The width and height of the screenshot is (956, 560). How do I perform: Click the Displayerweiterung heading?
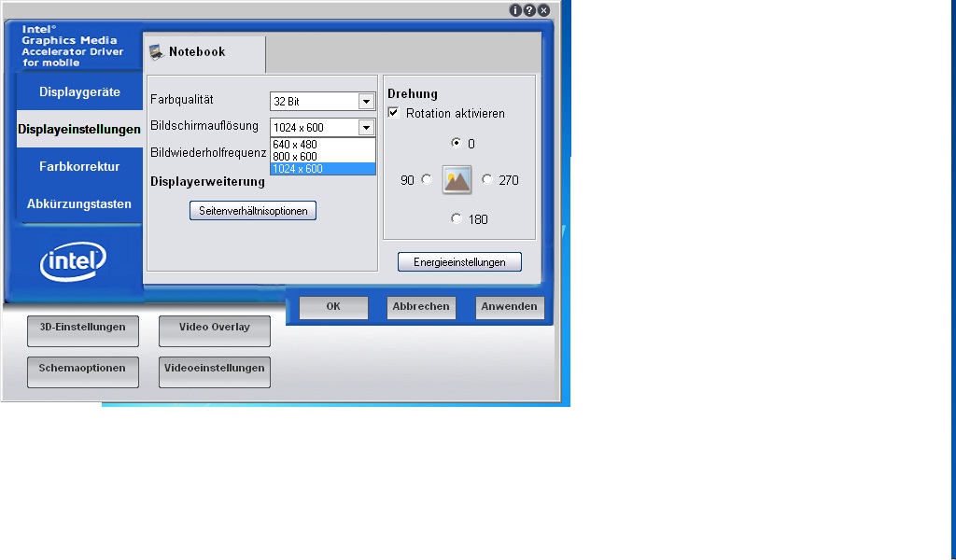[x=208, y=182]
